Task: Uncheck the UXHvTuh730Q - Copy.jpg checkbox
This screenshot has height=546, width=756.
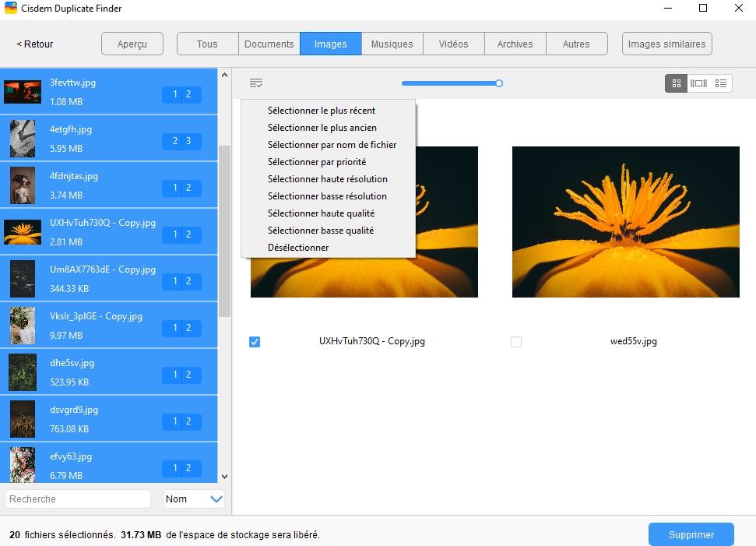Action: point(255,342)
